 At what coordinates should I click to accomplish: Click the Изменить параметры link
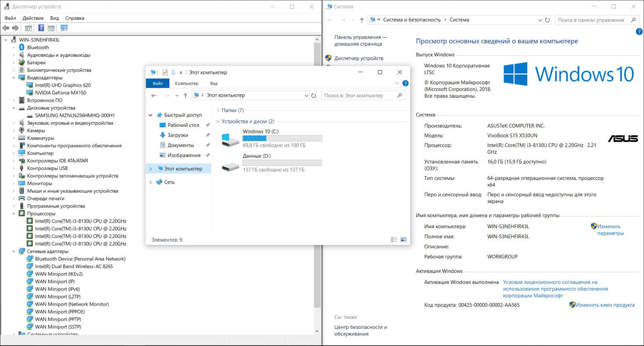tap(609, 230)
